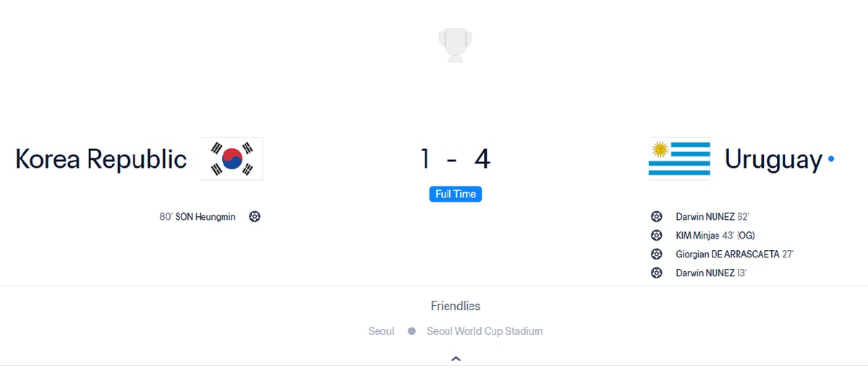The image size is (868, 368).
Task: Click the Korea Republic flag
Action: [232, 158]
